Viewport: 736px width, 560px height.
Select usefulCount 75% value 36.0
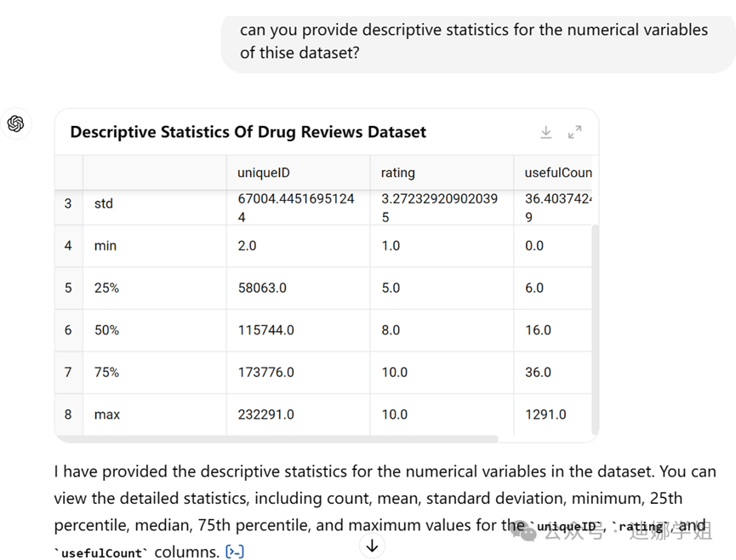538,372
